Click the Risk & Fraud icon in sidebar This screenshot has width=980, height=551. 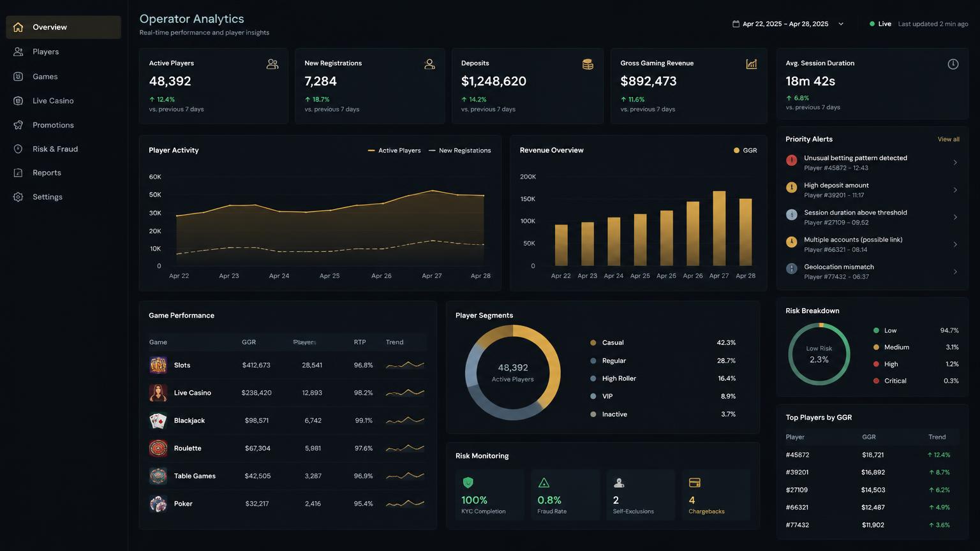pos(18,149)
